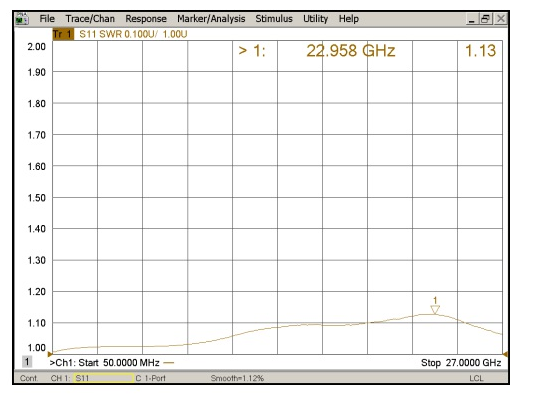Open the Utility menu

point(316,19)
